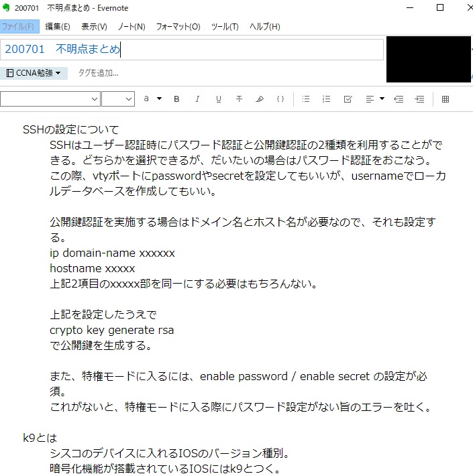Insert a checkbox to-do item

click(x=348, y=99)
